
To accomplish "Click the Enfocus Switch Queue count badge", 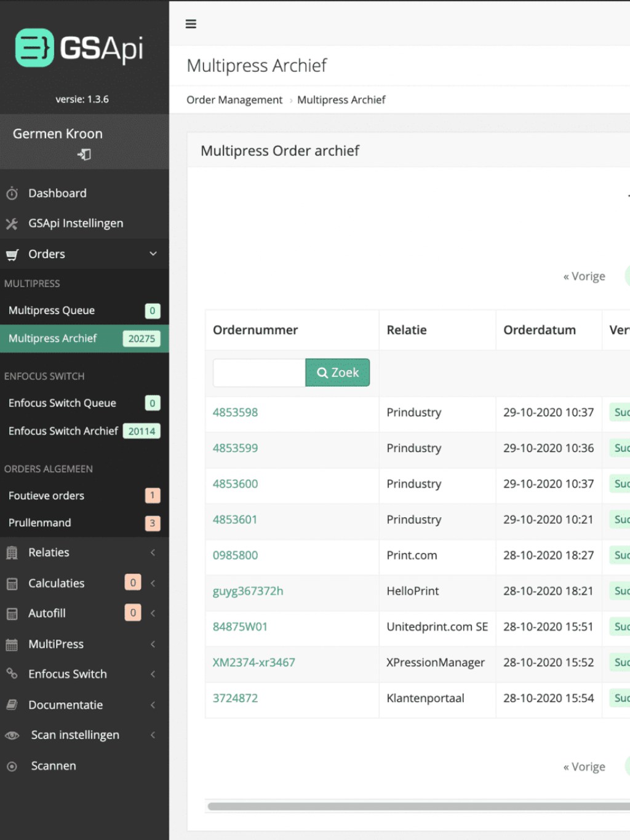I will point(153,403).
